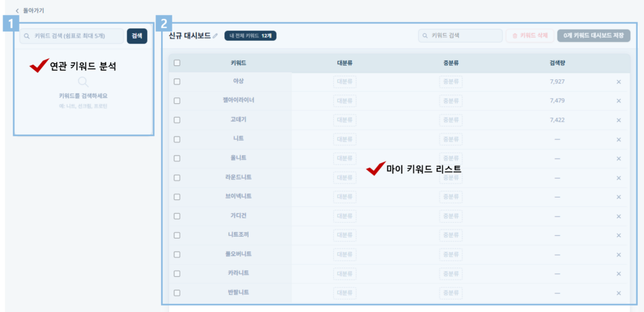Open 중분류 selector for 젤아이라이너
The height and width of the screenshot is (312, 644).
click(450, 101)
